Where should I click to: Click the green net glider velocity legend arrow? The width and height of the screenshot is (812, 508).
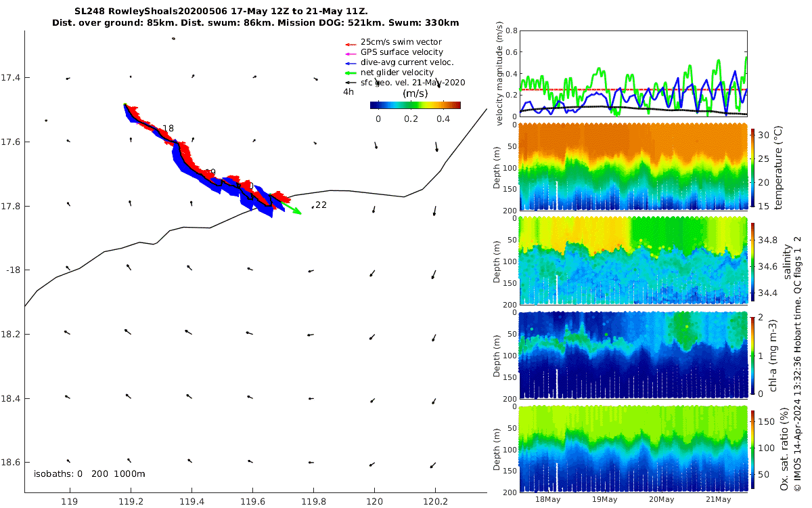point(350,73)
